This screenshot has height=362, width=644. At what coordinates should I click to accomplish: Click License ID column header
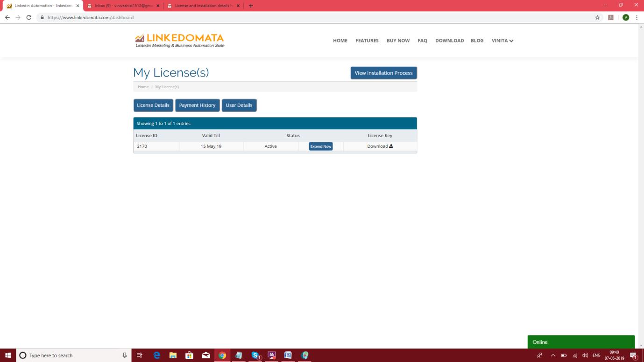(147, 136)
